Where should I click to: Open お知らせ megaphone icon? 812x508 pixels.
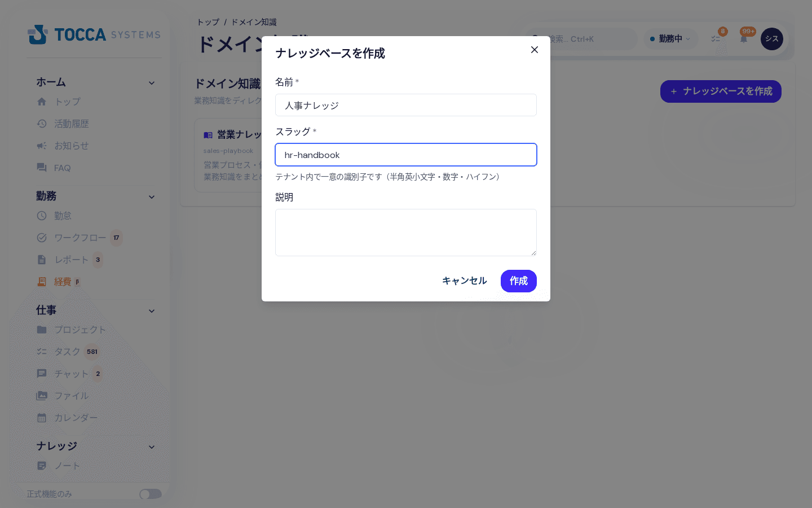[42, 146]
